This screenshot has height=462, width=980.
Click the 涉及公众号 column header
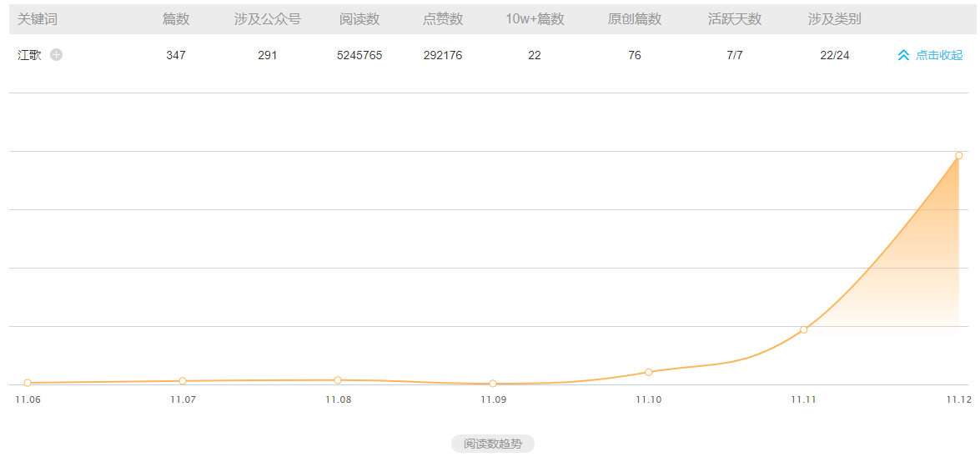point(268,19)
